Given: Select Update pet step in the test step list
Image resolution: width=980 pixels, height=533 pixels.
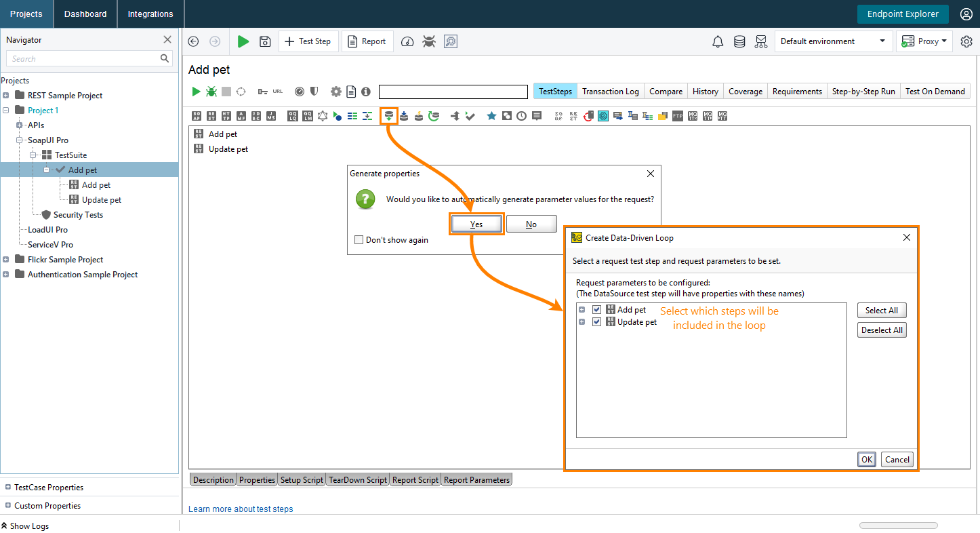Looking at the screenshot, I should point(228,149).
